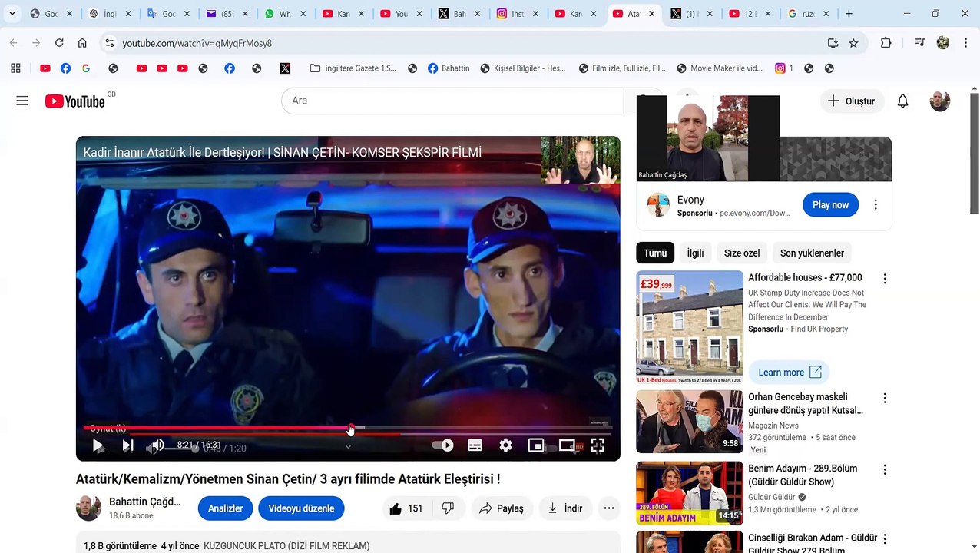980x553 pixels.
Task: Open the Orhan Gencebay video thumbnail
Action: (x=690, y=422)
